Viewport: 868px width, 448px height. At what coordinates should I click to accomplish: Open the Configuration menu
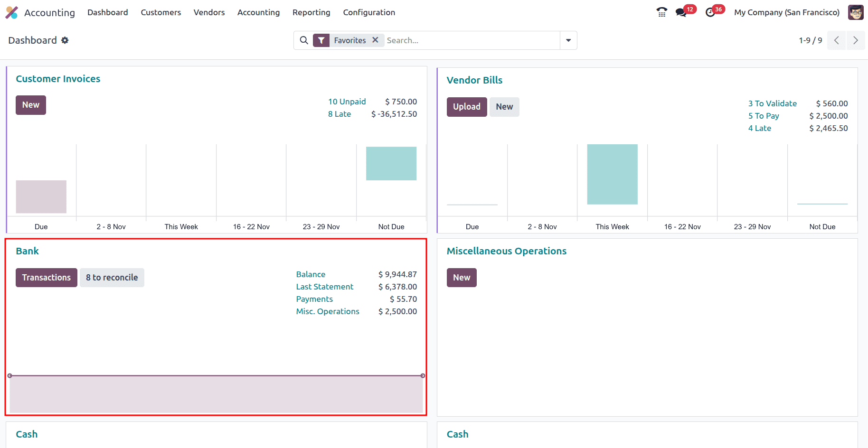click(369, 12)
